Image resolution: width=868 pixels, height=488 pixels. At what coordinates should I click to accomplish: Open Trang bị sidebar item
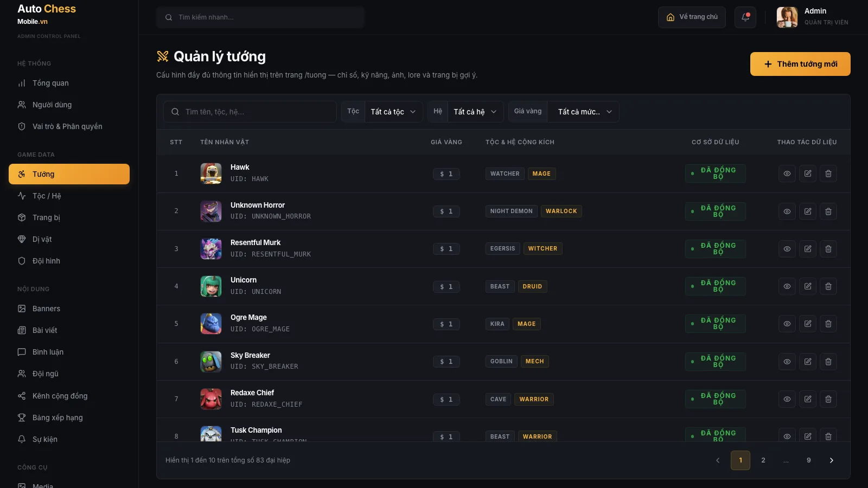point(69,217)
